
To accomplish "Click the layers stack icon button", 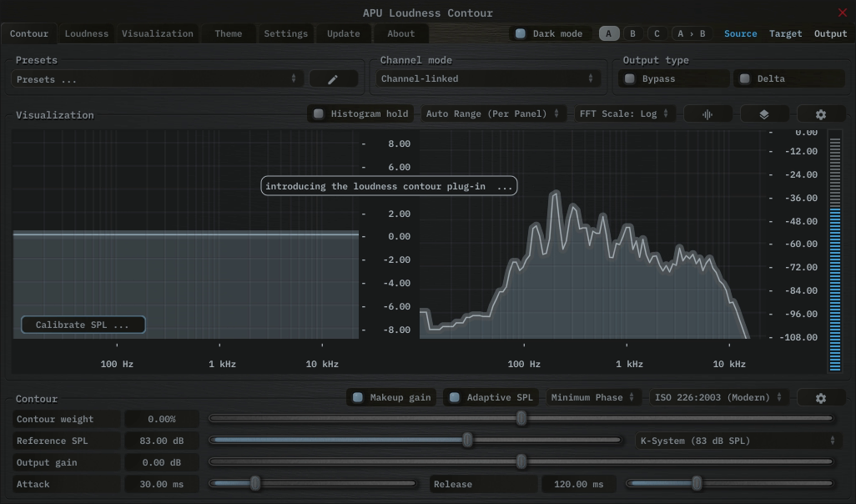I will (x=763, y=114).
